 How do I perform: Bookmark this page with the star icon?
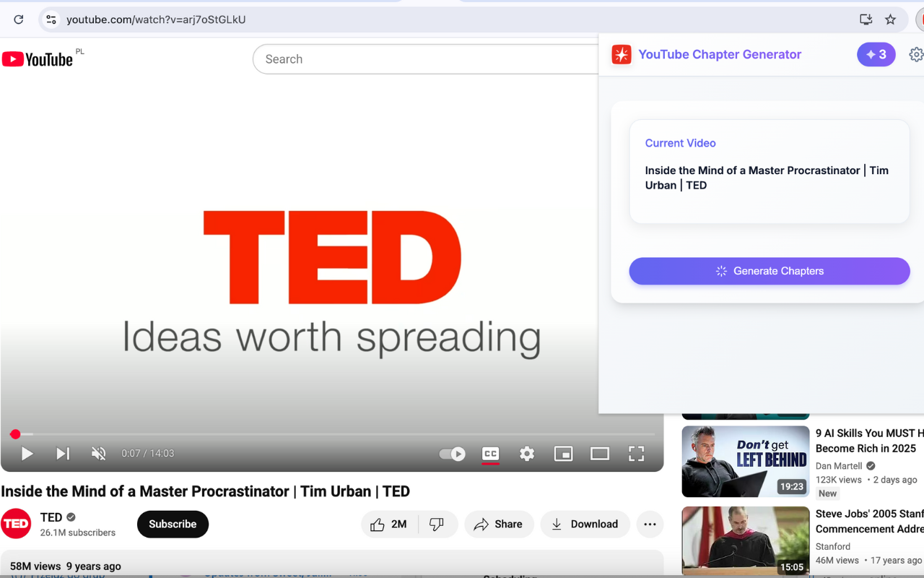point(891,20)
